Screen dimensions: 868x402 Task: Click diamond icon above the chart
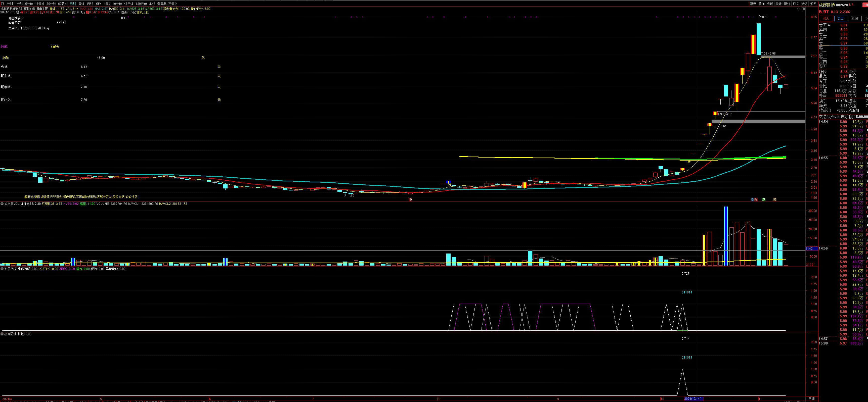click(798, 9)
